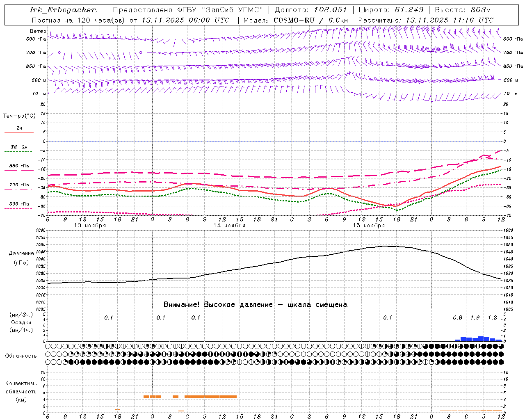
Task: Click the longest orange convective cloud bar
Action: tap(210, 397)
